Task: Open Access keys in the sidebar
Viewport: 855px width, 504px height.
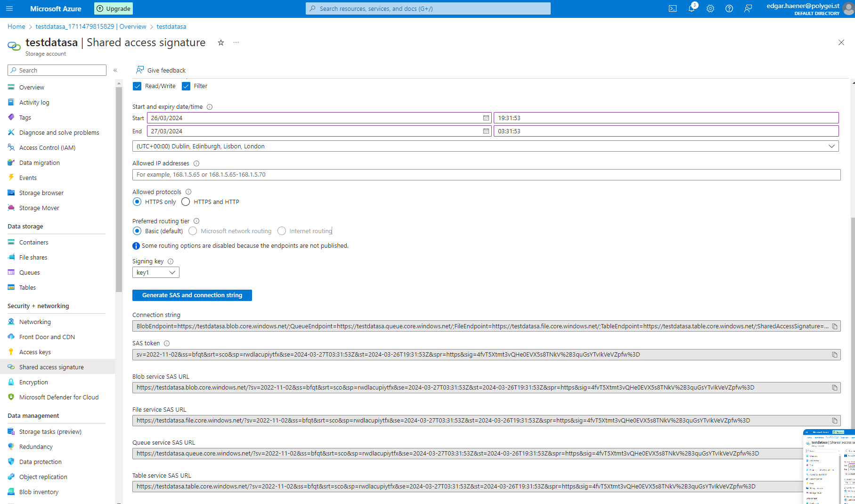Action: pyautogui.click(x=35, y=352)
